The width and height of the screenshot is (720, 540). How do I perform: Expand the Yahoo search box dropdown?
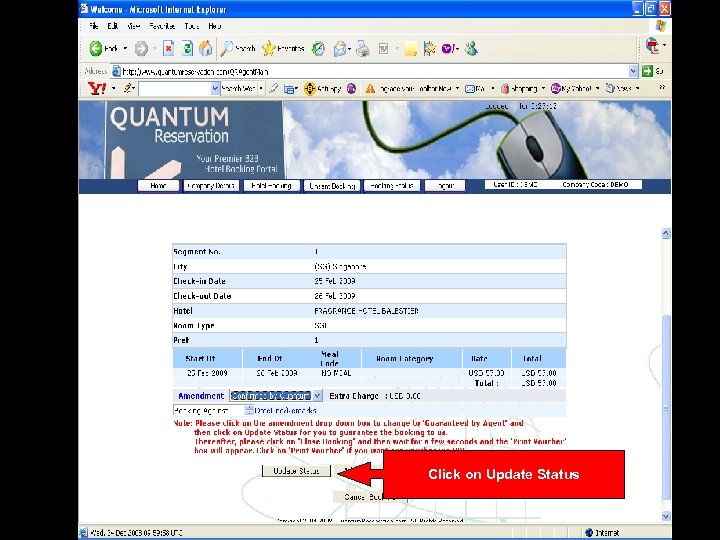point(215,88)
